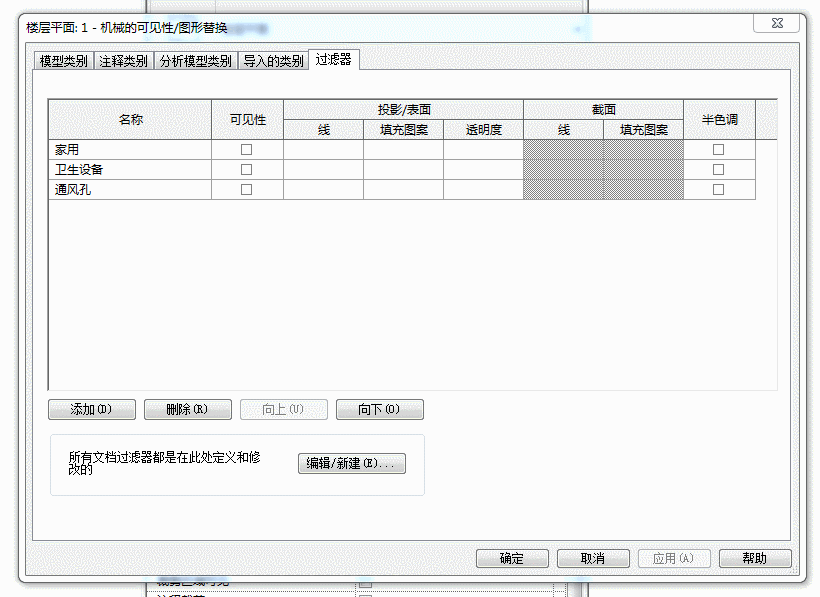Toggle visibility checkbox for 家用 filter
This screenshot has height=597, width=820.
[246, 150]
